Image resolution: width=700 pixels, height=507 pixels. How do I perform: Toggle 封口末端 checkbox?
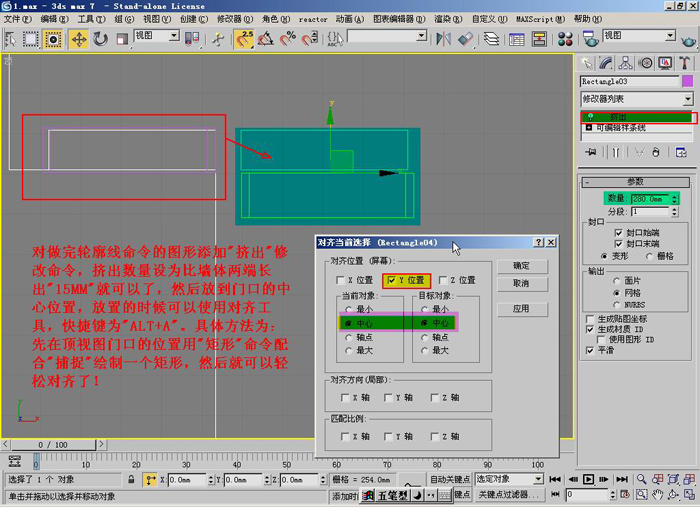619,244
